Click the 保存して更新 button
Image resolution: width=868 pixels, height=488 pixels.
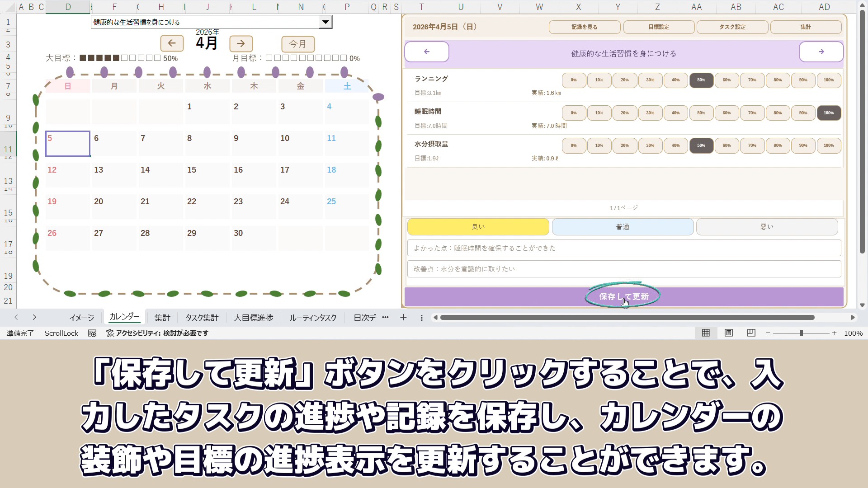[x=623, y=296]
